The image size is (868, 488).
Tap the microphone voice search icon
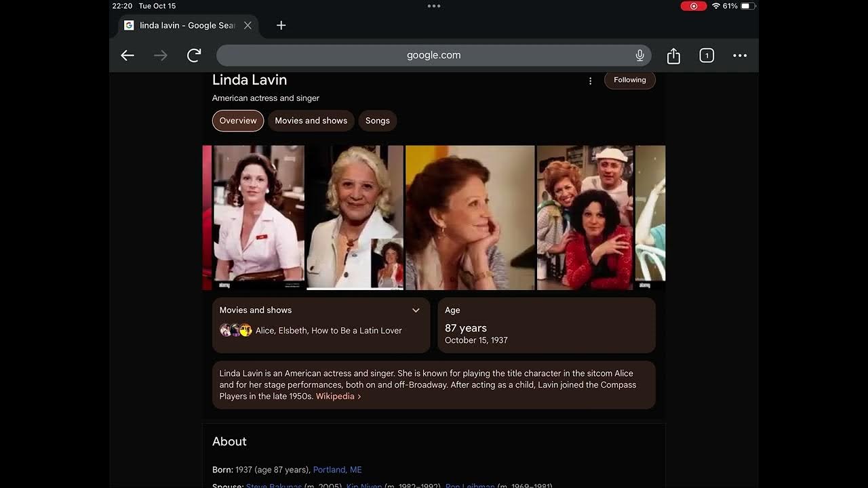pyautogui.click(x=639, y=56)
